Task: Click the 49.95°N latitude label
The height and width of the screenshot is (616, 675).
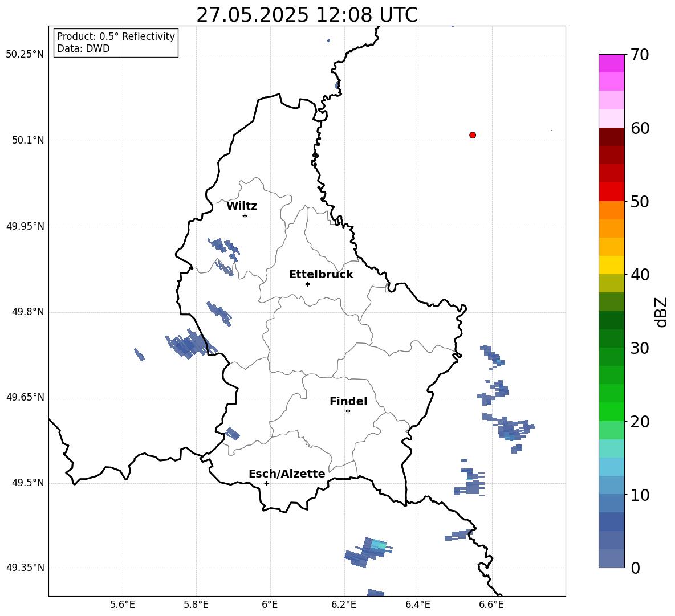Action: tap(25, 226)
